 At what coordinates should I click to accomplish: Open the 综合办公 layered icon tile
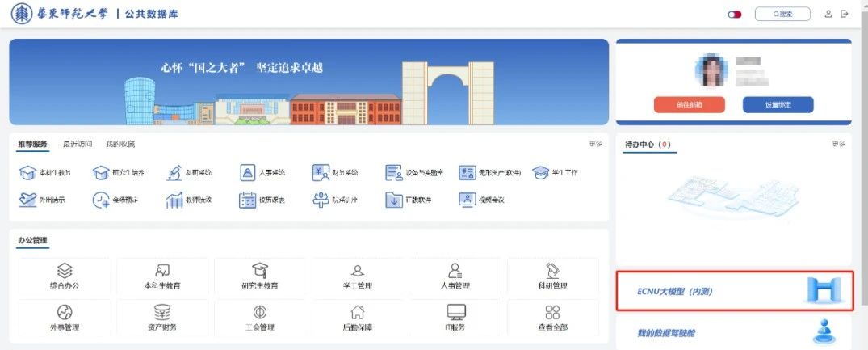tap(65, 271)
